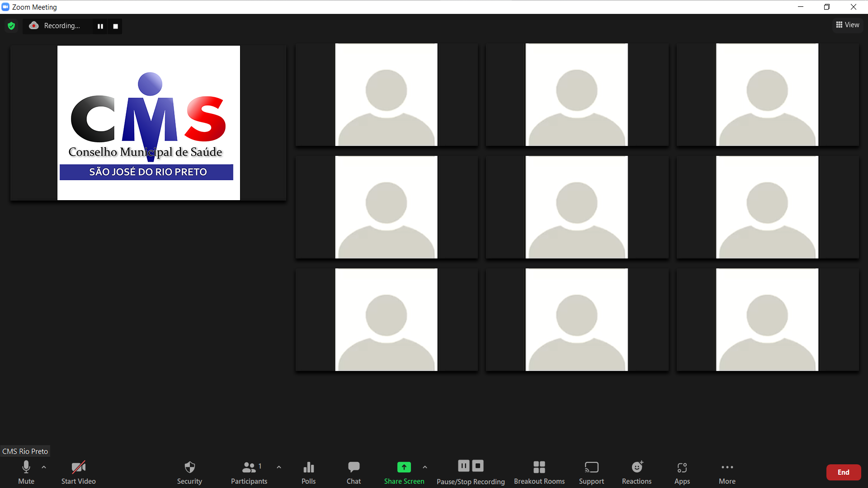Click the Recording... status text
The image size is (868, 488).
click(62, 26)
